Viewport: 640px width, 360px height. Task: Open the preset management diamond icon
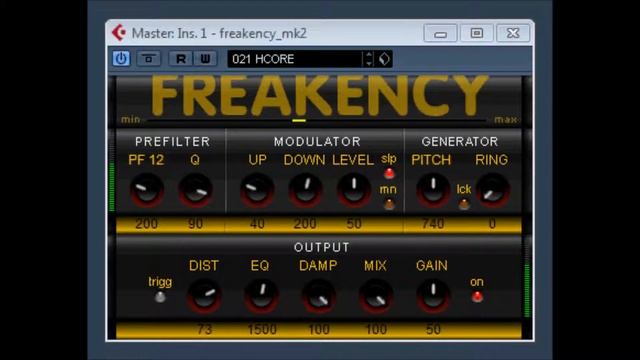coord(384,59)
